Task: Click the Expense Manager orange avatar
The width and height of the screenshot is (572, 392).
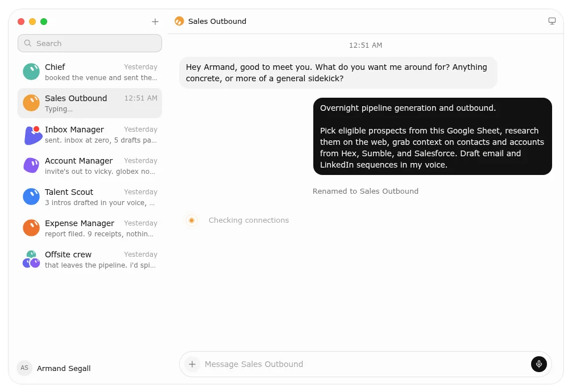Action: (31, 228)
